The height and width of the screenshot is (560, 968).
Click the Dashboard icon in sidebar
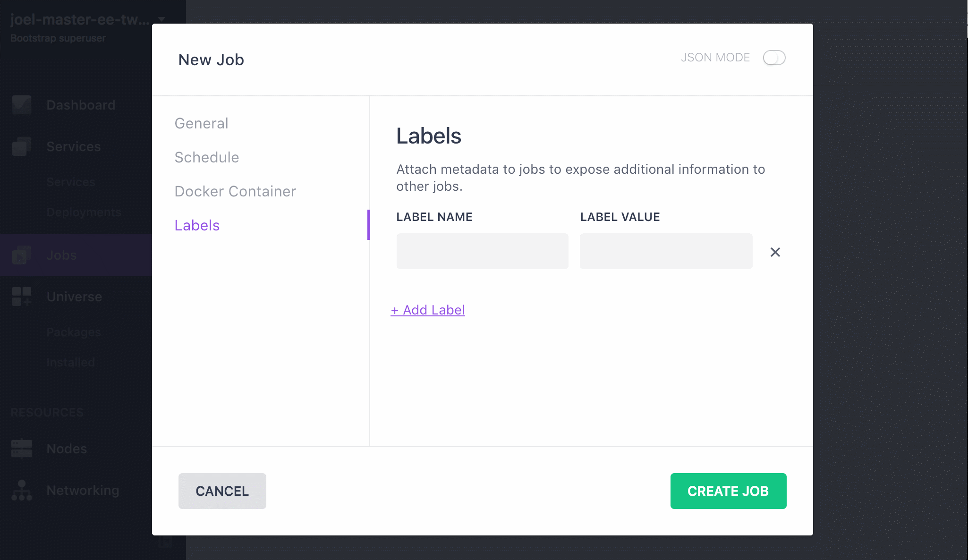pos(22,105)
